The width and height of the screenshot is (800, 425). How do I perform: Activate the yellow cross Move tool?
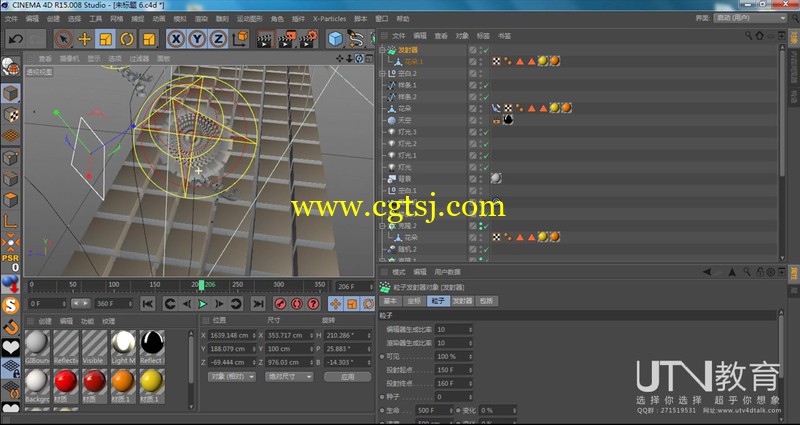(84, 39)
